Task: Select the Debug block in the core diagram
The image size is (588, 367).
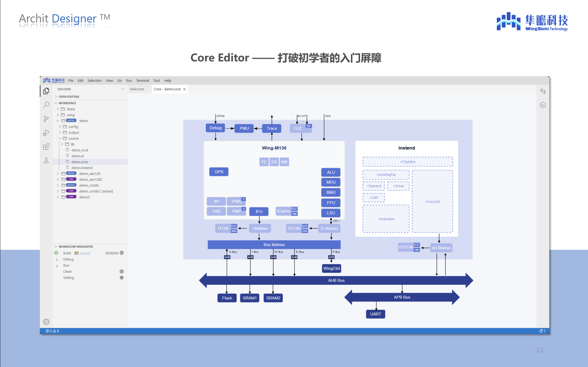Action: [x=216, y=128]
